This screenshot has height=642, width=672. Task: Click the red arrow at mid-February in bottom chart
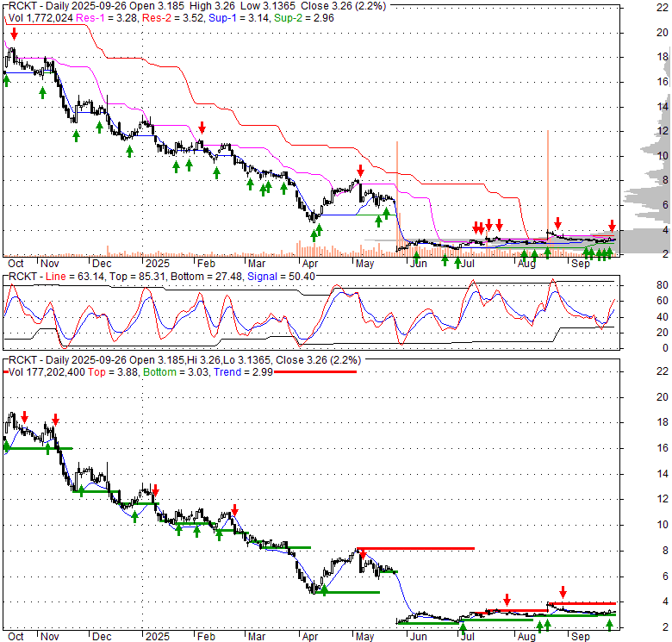(234, 510)
